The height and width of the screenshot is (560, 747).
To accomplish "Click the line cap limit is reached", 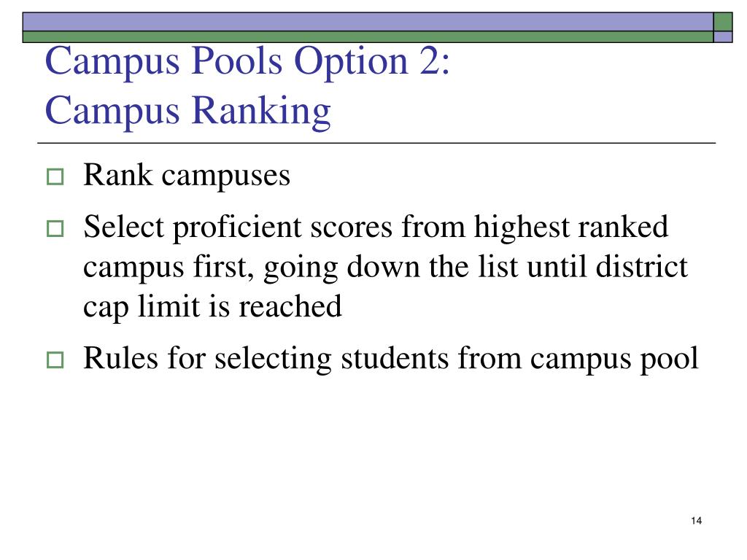I will click(x=212, y=308).
